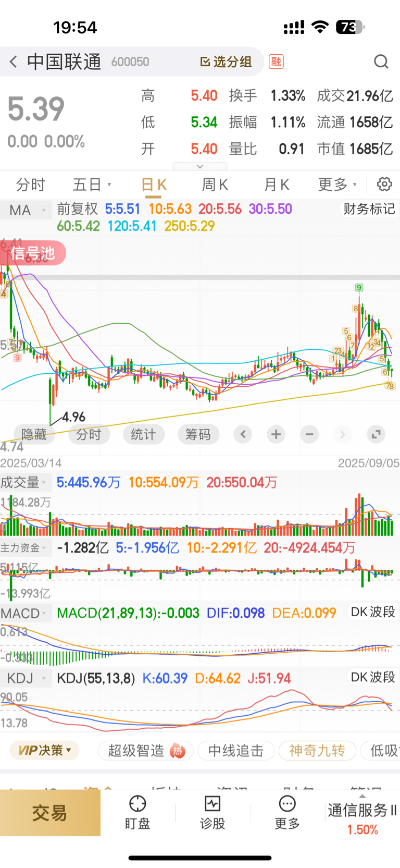The image size is (400, 868).
Task: Switch to 周K tab
Action: coord(215,185)
